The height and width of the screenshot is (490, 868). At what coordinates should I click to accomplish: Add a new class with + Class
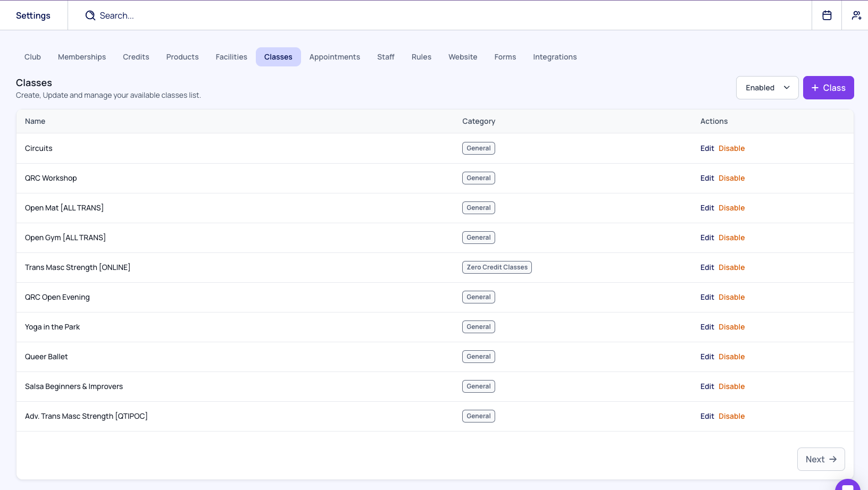828,88
